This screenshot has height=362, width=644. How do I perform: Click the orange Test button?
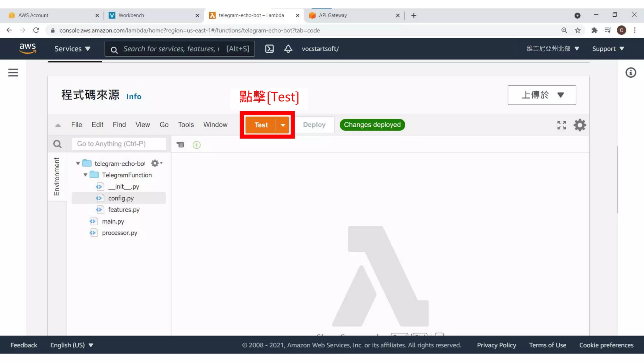(x=261, y=125)
